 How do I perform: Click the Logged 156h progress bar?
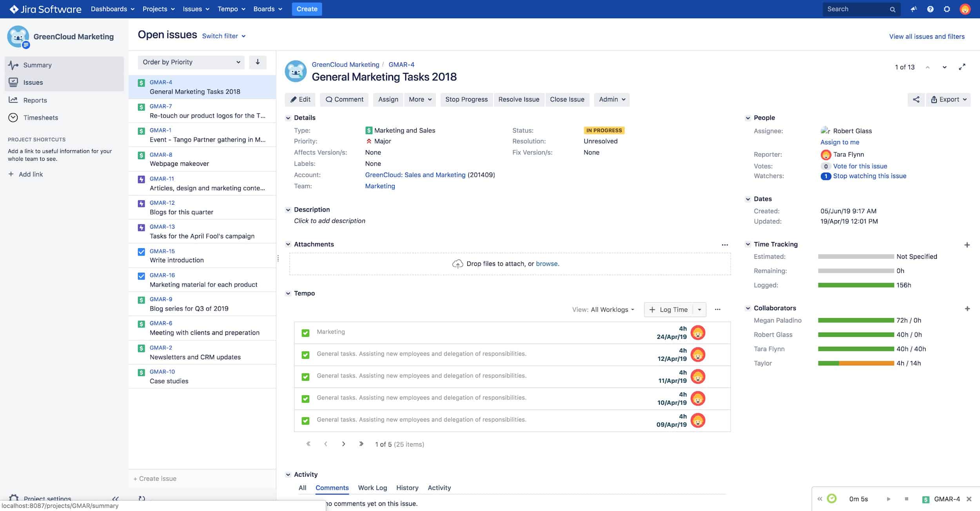[855, 285]
